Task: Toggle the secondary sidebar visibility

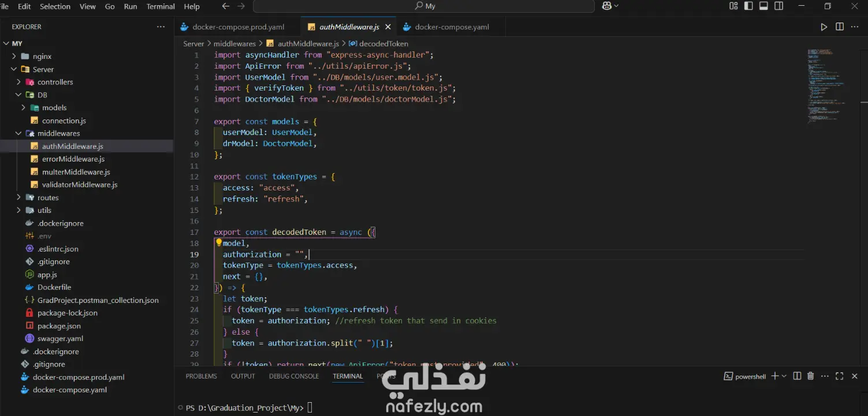Action: [x=779, y=6]
